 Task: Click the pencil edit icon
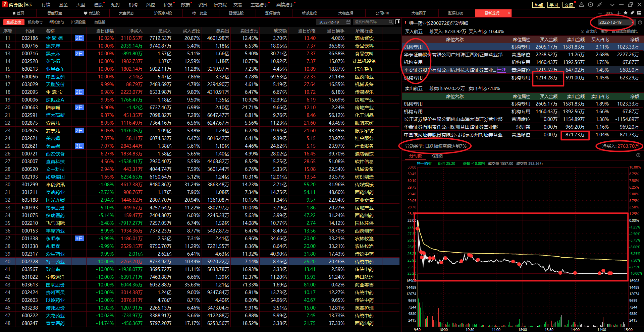tap(632, 13)
